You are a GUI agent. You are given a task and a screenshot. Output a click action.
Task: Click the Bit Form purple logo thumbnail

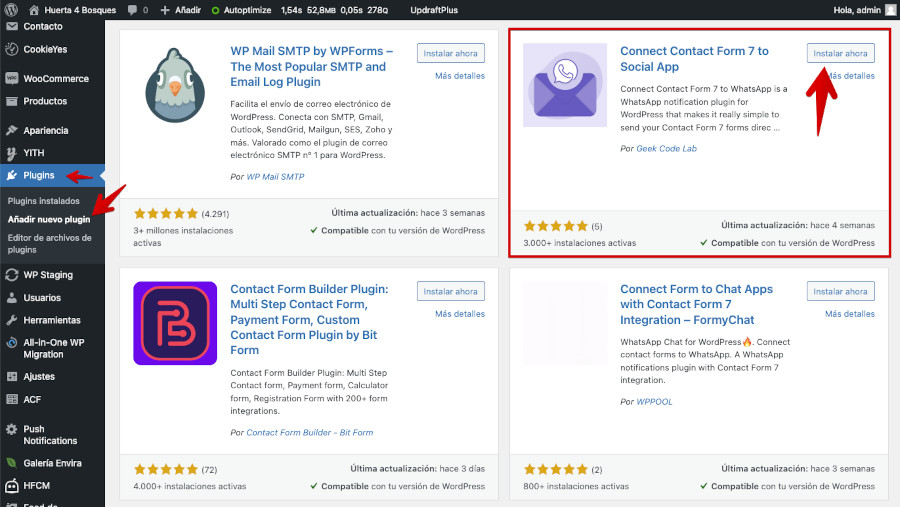pos(175,323)
